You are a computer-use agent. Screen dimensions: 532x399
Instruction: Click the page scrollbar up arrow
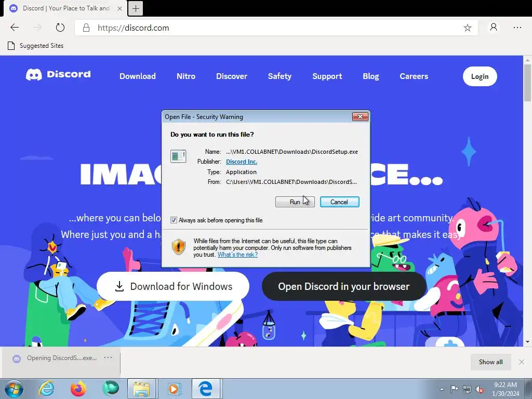(x=527, y=60)
